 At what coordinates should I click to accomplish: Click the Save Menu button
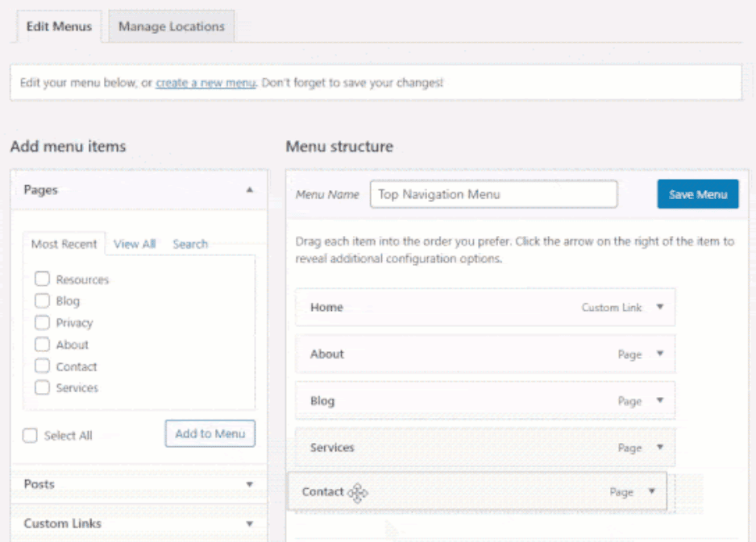(697, 194)
